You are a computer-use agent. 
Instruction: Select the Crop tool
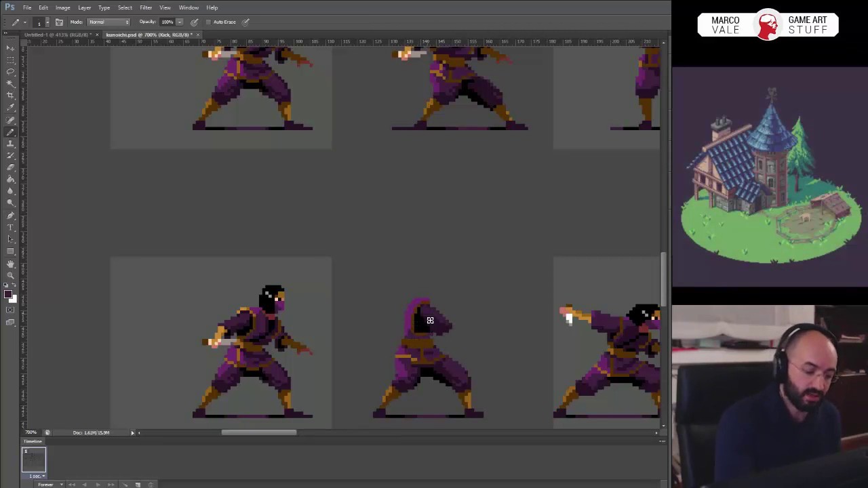click(x=10, y=95)
